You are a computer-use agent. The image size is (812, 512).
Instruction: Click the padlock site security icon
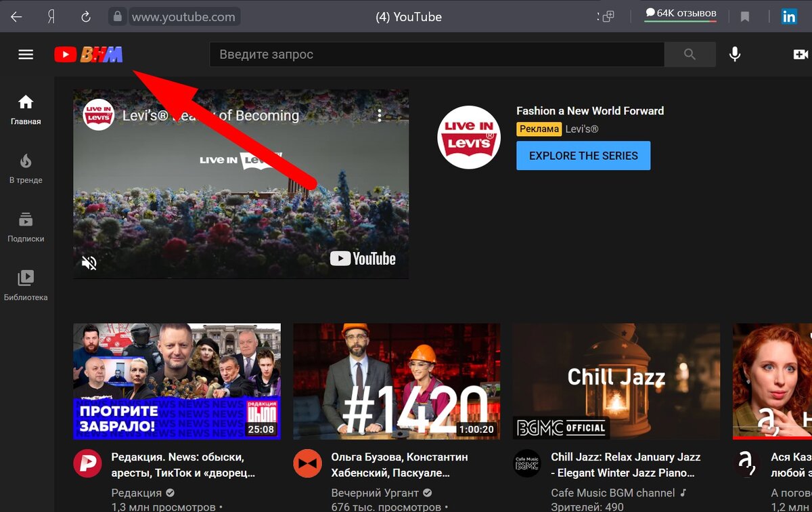[118, 17]
